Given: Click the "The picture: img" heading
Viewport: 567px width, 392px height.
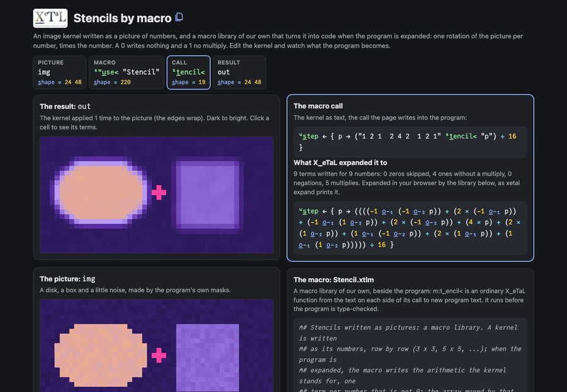Looking at the screenshot, I should [67, 279].
